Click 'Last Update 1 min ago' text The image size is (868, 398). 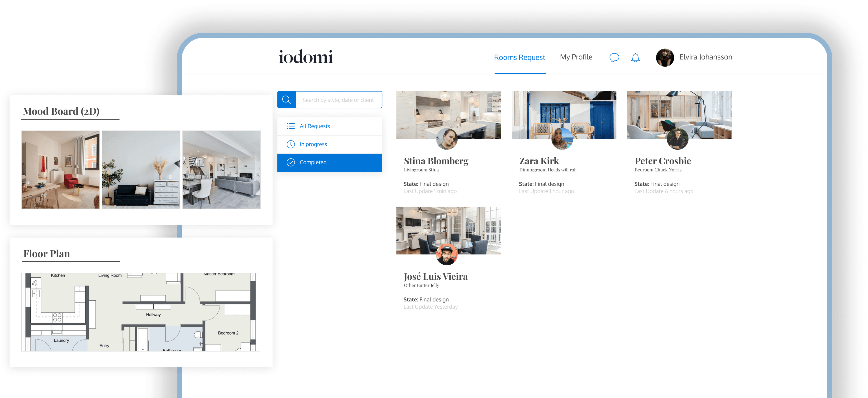coord(430,191)
